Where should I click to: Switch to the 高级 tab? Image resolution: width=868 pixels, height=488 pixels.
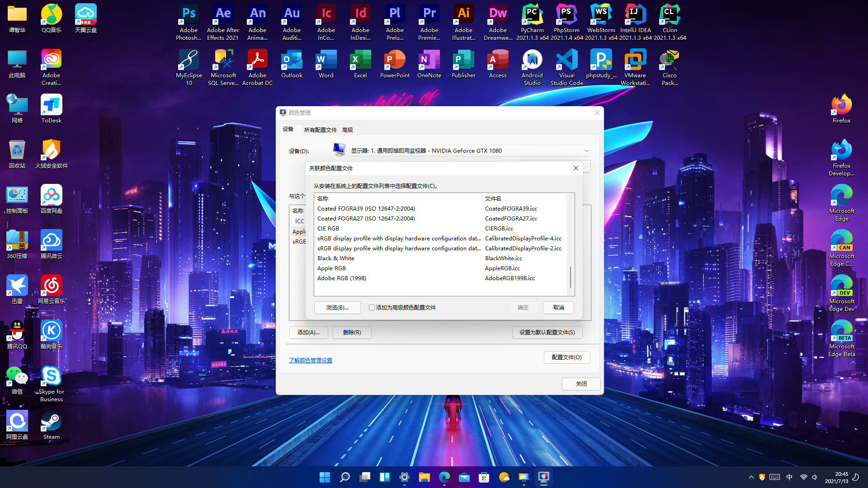click(347, 130)
